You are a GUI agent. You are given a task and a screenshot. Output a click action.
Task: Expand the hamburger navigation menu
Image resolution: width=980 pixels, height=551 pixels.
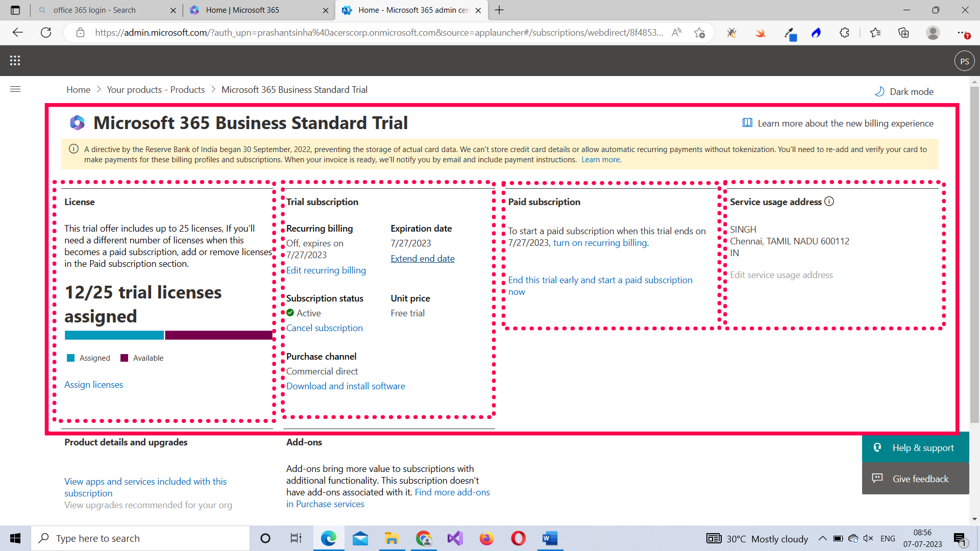pos(15,89)
